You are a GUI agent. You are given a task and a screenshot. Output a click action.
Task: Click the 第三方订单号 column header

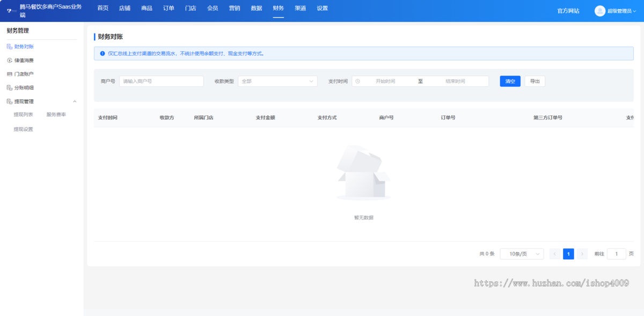tap(548, 117)
